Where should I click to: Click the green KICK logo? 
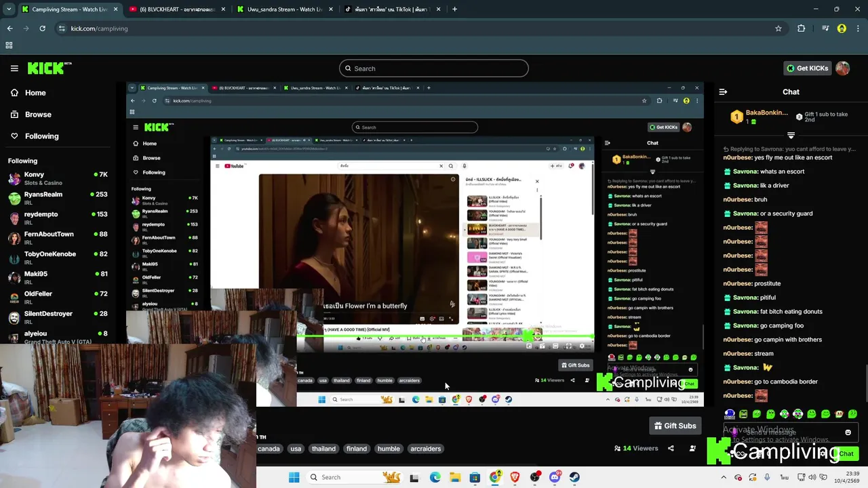point(50,68)
